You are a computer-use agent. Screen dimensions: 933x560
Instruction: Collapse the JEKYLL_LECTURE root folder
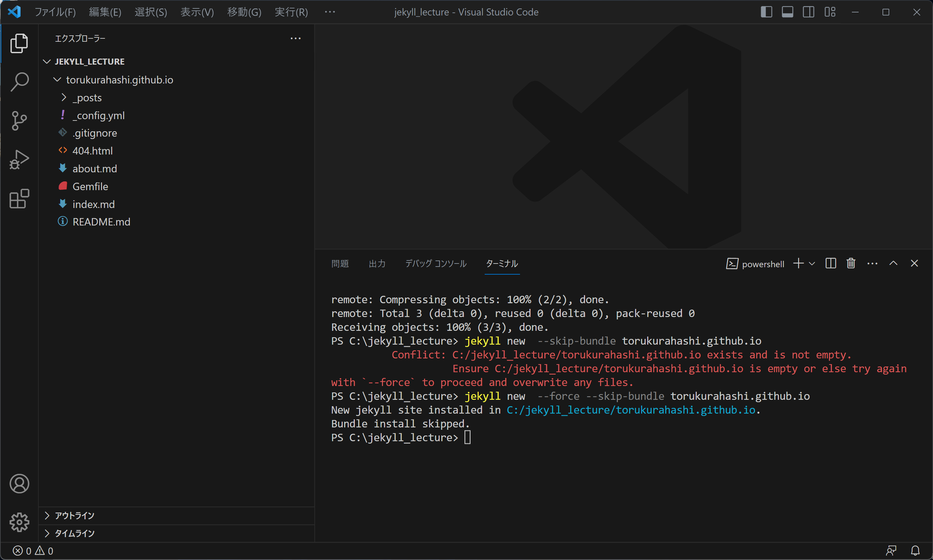coord(47,62)
